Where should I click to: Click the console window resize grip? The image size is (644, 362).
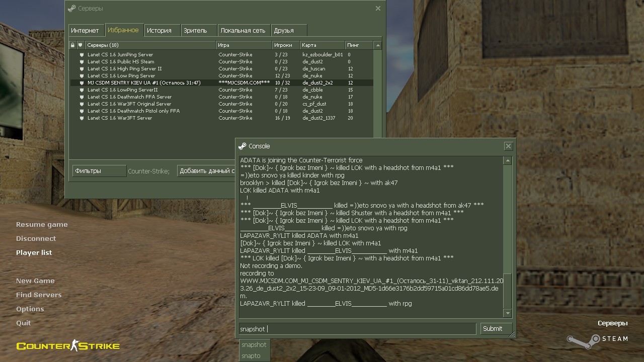[512, 334]
